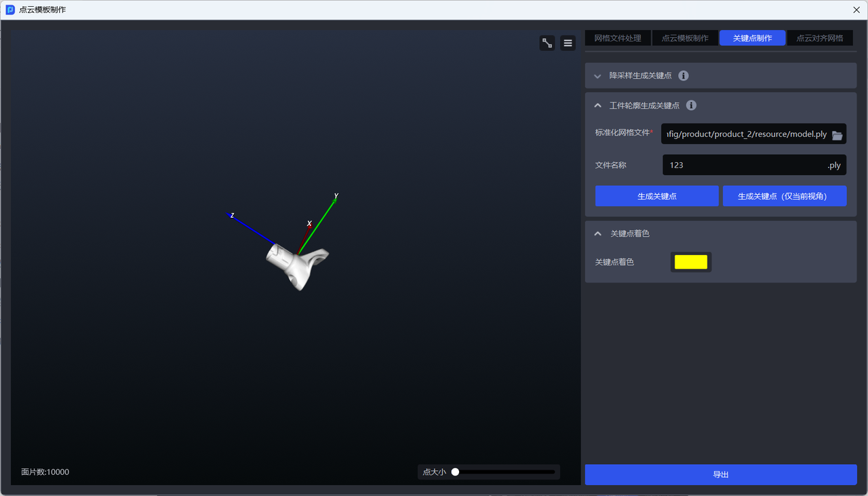Browse for file with the folder icon
The image size is (868, 496).
837,135
